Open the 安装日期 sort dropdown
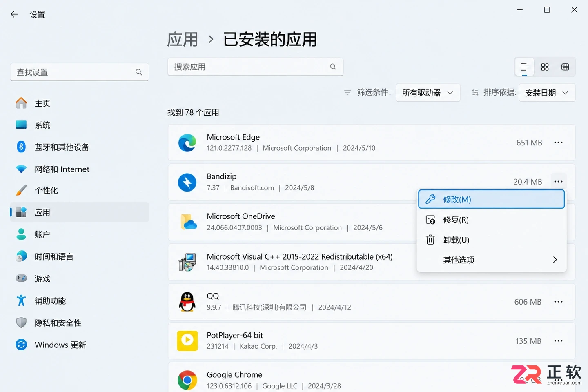Image resolution: width=588 pixels, height=392 pixels. [x=547, y=93]
